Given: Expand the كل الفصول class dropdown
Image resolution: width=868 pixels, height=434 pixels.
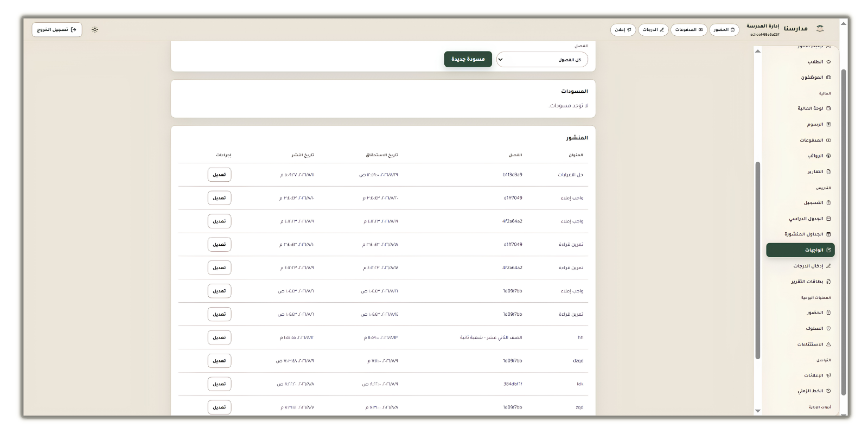Looking at the screenshot, I should 542,60.
